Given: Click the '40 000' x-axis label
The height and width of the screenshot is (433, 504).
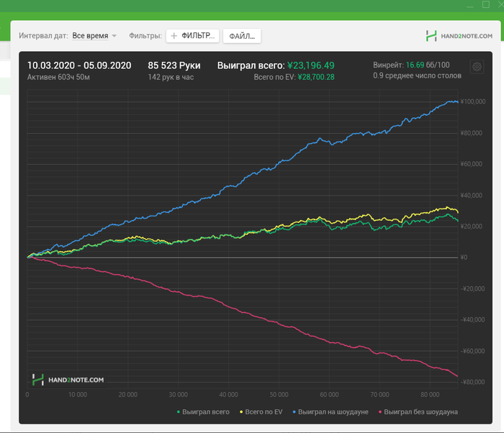Looking at the screenshot, I should 228,394.
